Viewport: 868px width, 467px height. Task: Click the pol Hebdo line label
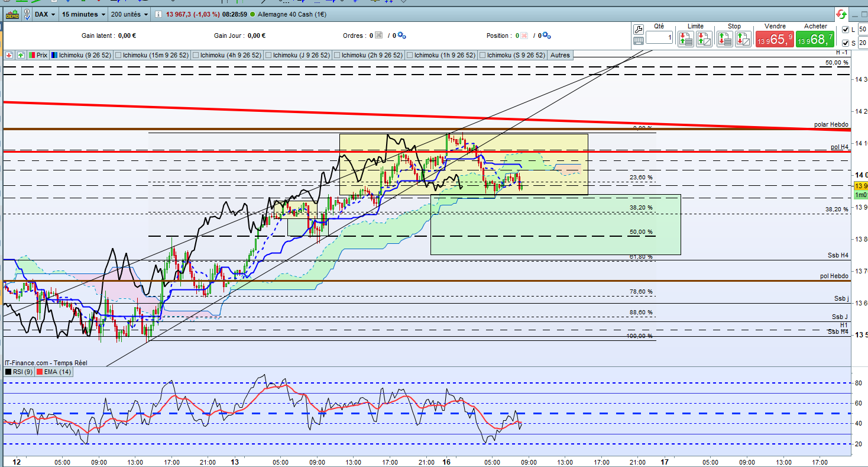(834, 276)
